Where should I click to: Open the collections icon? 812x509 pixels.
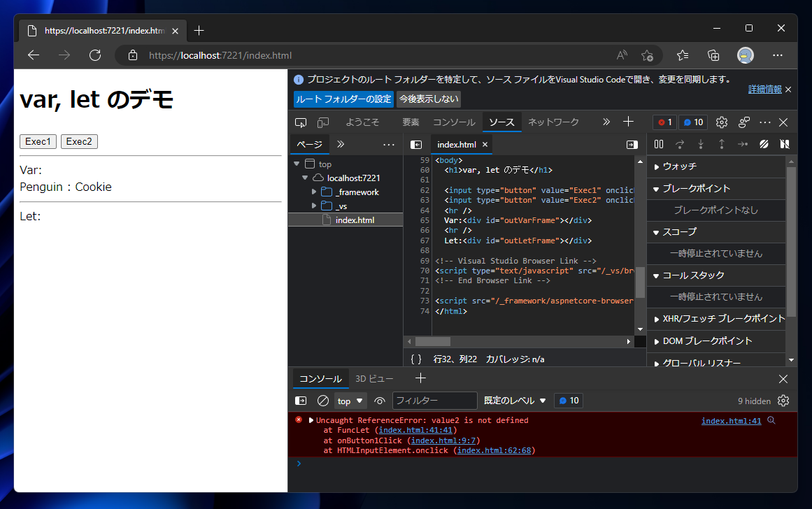pos(713,55)
